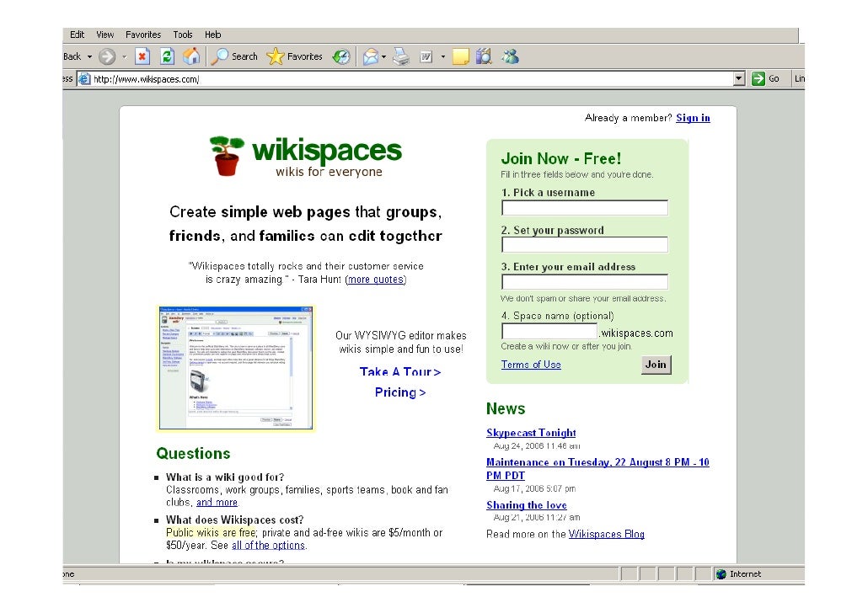Open the Wikispaces Blog link

(606, 534)
